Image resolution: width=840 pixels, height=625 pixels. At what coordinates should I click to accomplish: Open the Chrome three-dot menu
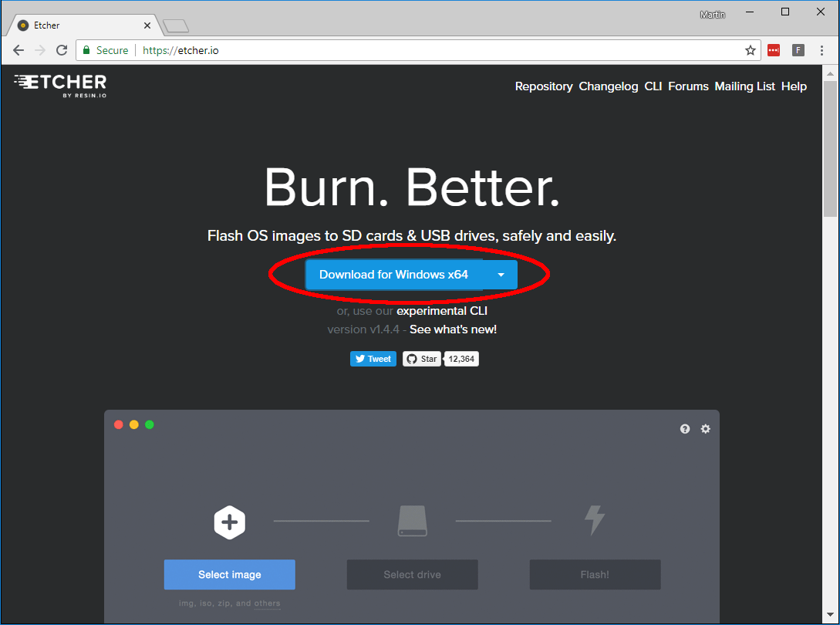click(x=822, y=50)
